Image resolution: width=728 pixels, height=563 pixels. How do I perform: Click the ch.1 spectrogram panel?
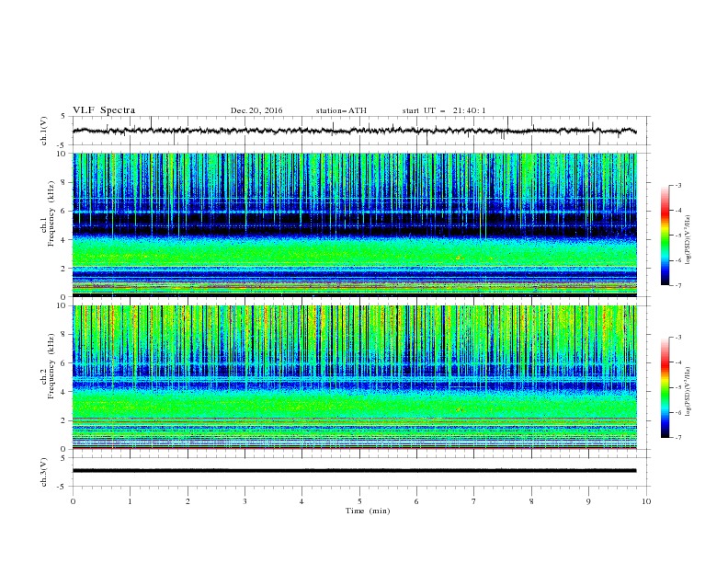click(x=354, y=224)
